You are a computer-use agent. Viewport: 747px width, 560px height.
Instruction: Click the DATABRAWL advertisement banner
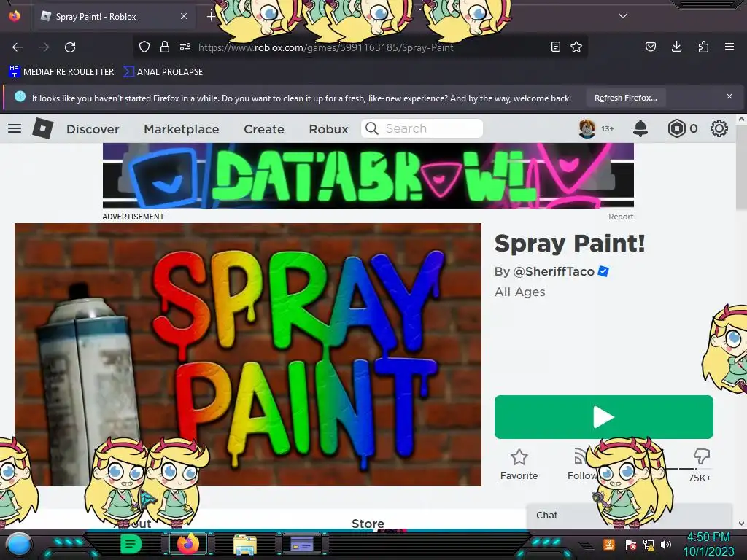368,175
